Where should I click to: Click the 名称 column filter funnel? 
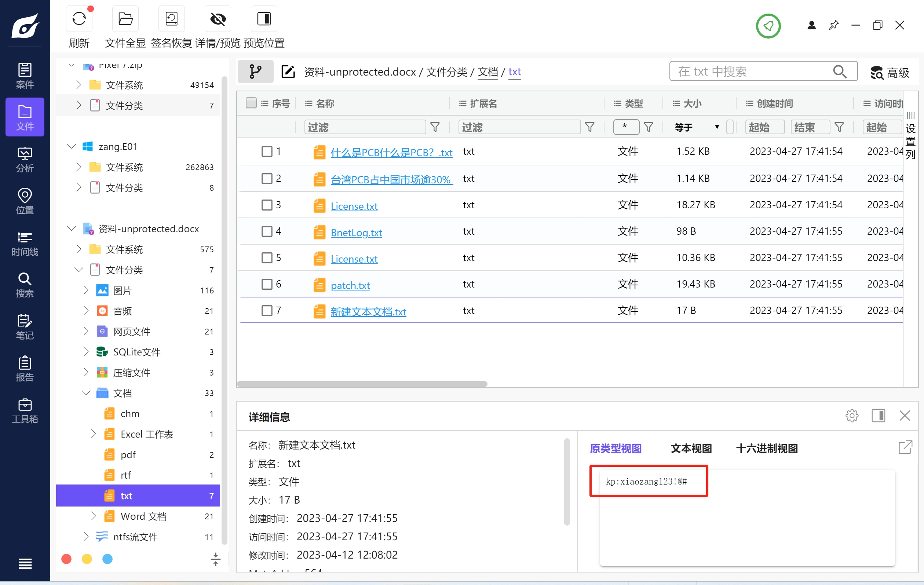[x=435, y=127]
